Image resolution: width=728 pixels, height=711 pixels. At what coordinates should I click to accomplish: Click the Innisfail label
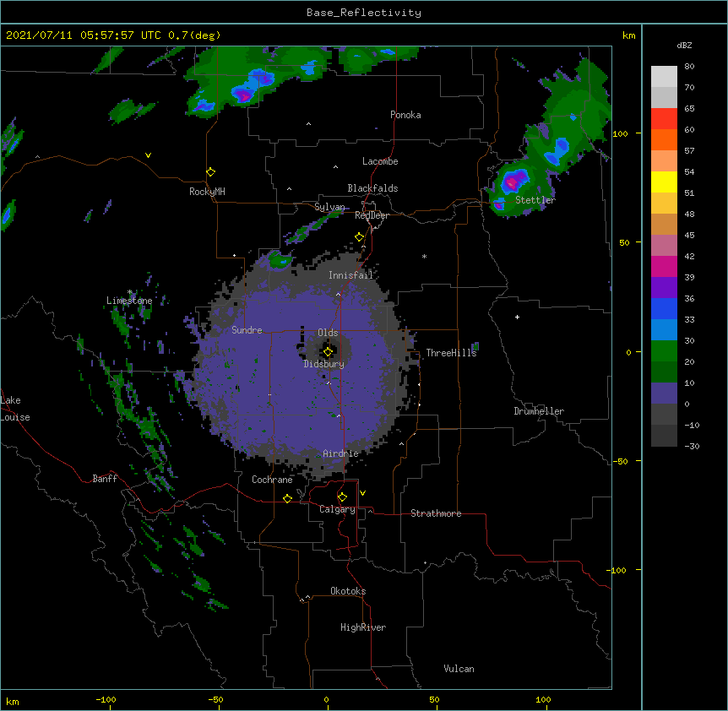point(351,275)
